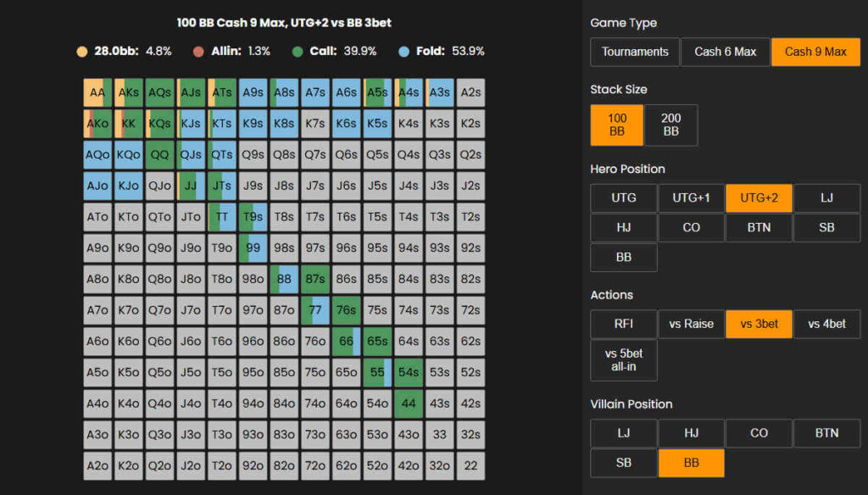This screenshot has height=495, width=868.
Task: Choose CO under Villain Position
Action: [759, 433]
